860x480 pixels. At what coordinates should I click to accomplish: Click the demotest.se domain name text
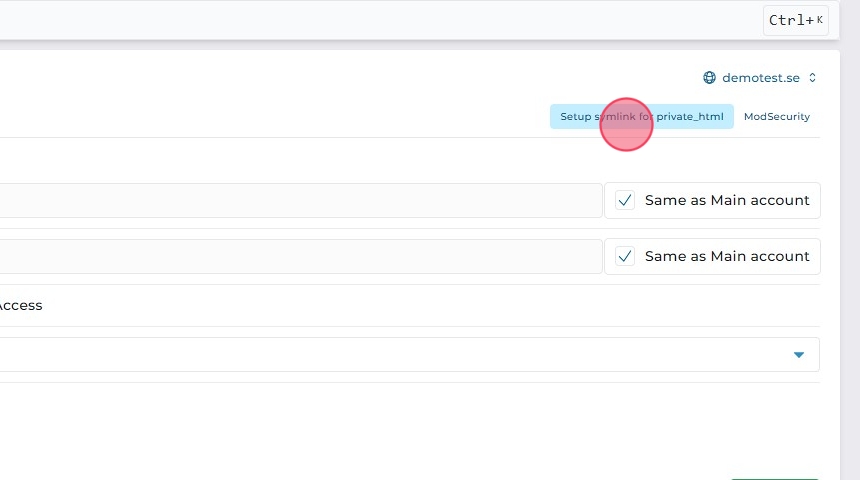click(x=761, y=78)
